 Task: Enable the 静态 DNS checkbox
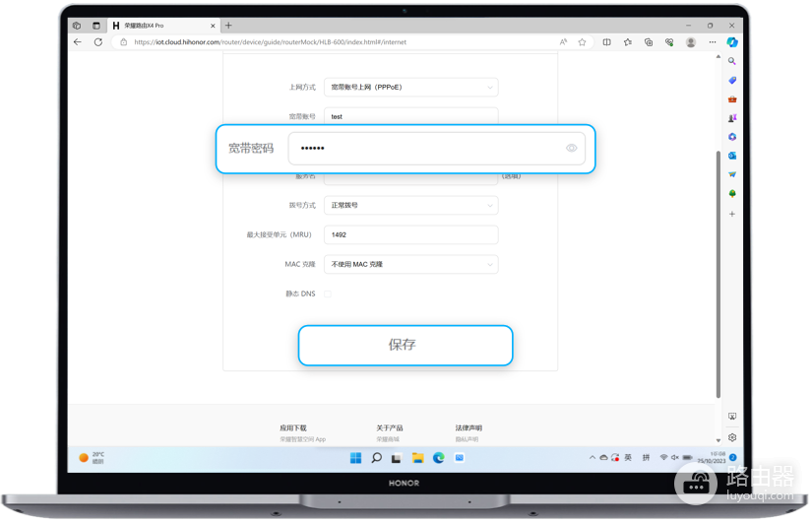pyautogui.click(x=328, y=294)
